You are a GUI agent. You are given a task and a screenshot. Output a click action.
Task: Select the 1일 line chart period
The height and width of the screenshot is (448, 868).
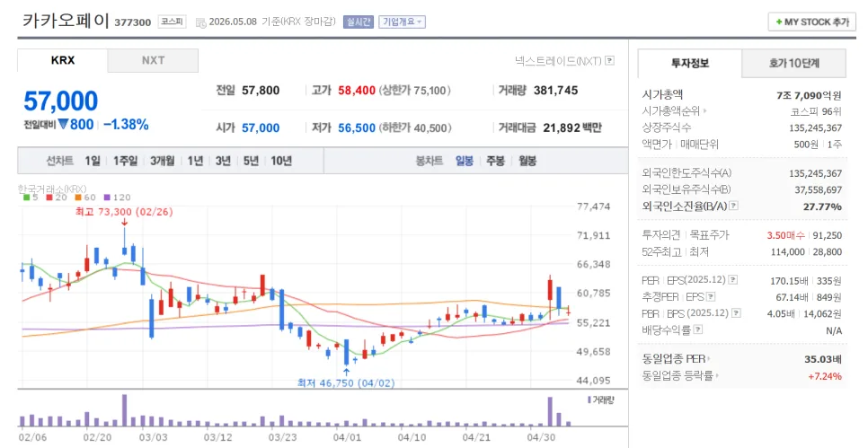coord(93,161)
